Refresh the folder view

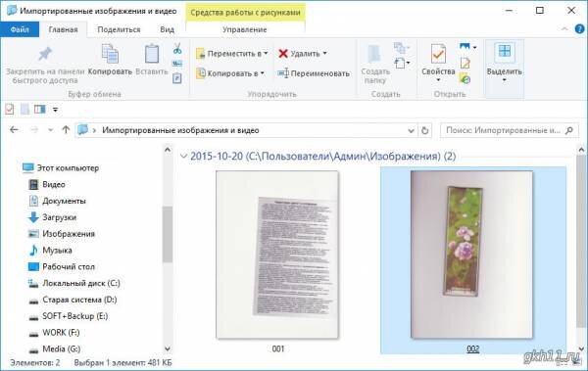point(425,130)
